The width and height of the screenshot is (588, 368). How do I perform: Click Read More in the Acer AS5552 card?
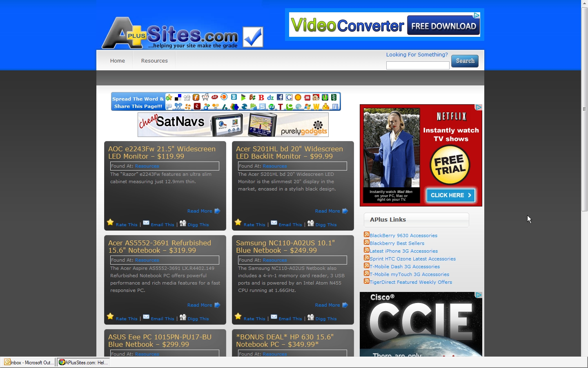point(200,305)
